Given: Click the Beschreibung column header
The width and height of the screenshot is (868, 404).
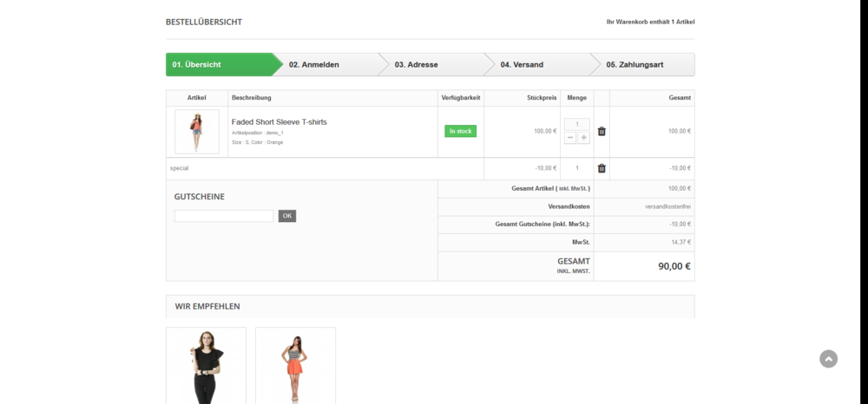Looking at the screenshot, I should coord(252,98).
